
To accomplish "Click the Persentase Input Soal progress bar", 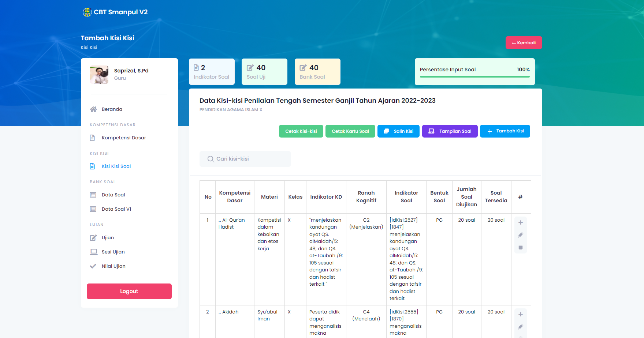I will coord(474,77).
